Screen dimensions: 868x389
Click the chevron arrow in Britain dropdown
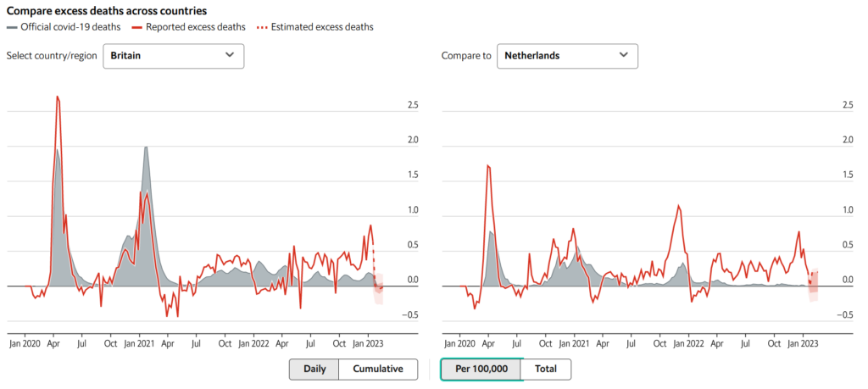click(x=229, y=55)
